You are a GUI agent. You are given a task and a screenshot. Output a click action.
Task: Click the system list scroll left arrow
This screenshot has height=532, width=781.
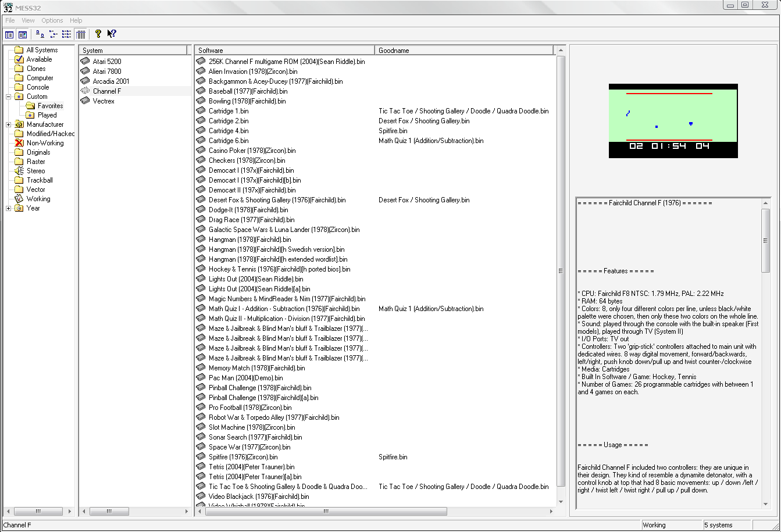[x=84, y=512]
